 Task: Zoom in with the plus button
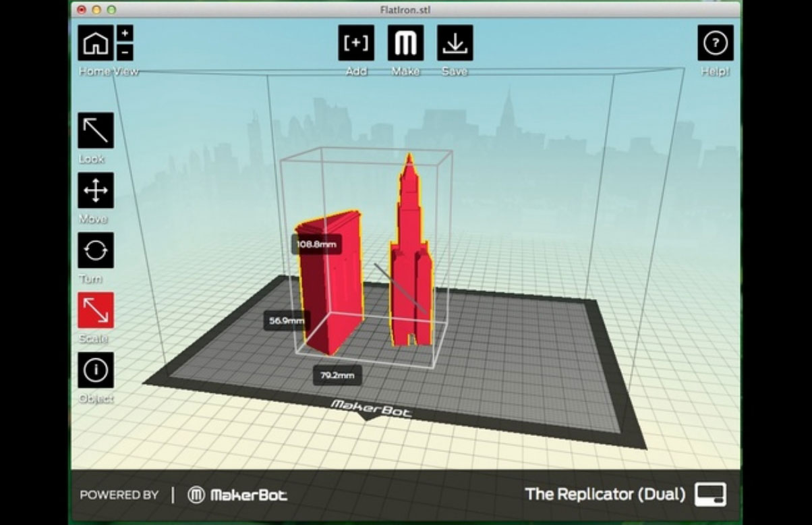click(125, 34)
